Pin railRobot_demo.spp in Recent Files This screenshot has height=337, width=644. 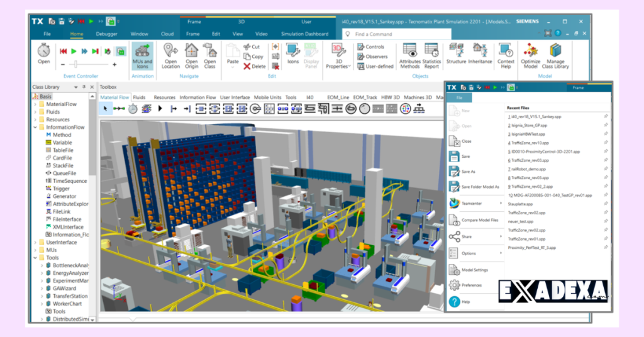pyautogui.click(x=606, y=168)
